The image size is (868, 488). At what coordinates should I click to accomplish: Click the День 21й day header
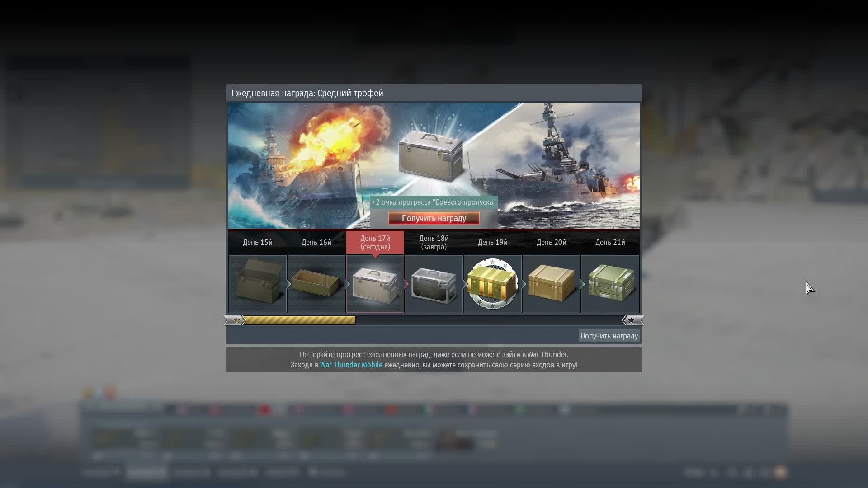pos(610,242)
